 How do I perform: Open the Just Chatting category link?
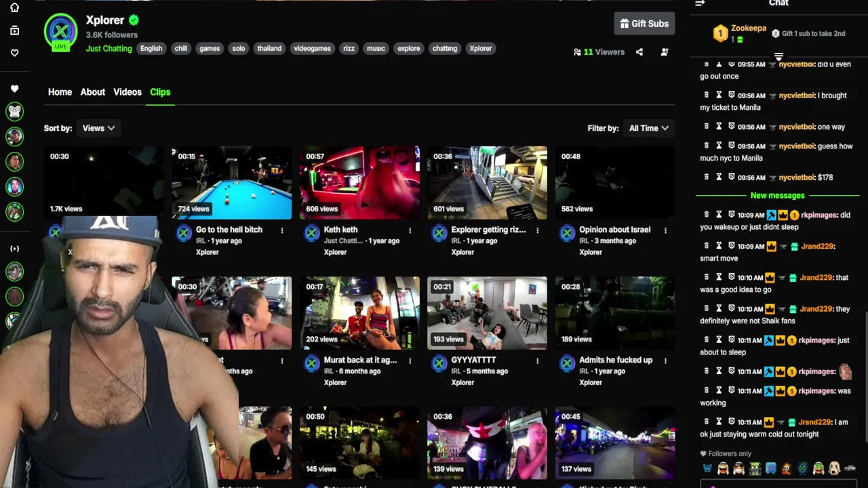[x=109, y=49]
